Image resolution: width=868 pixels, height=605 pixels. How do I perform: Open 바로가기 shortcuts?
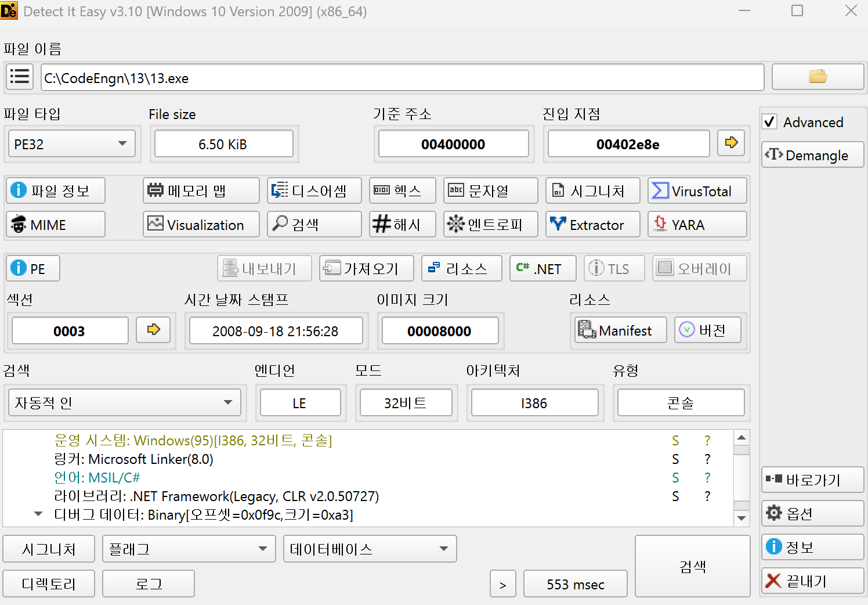coord(812,480)
